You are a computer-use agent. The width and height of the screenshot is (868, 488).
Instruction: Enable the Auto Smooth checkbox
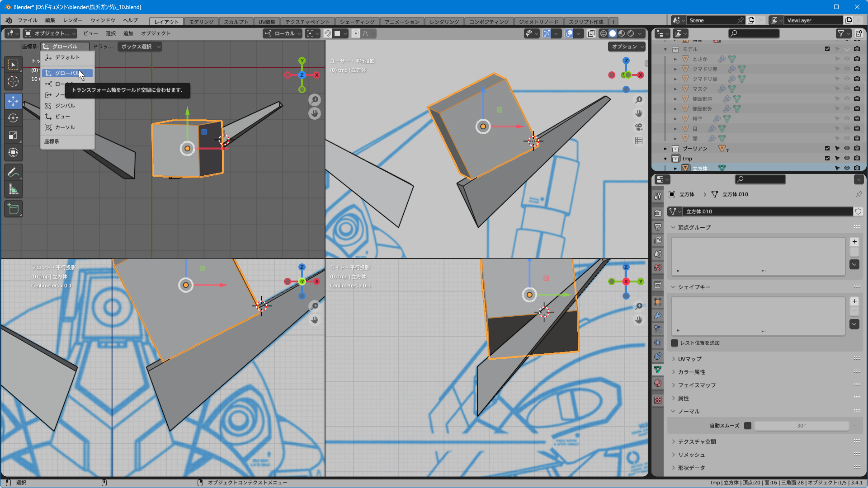748,426
